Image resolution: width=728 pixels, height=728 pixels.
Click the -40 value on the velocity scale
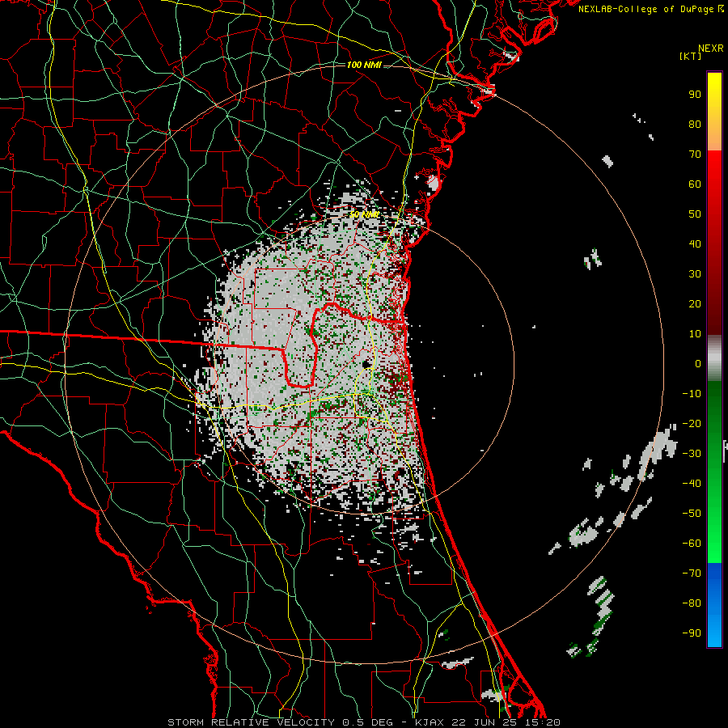coord(692,484)
